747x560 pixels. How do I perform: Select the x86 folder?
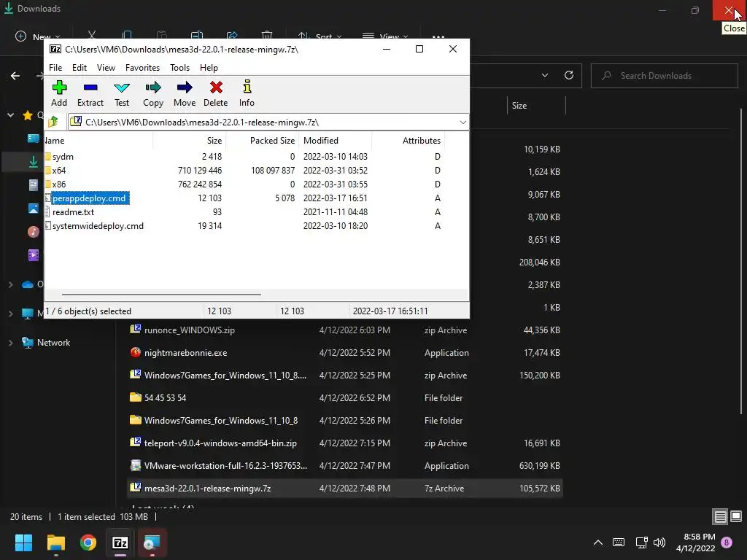(58, 184)
